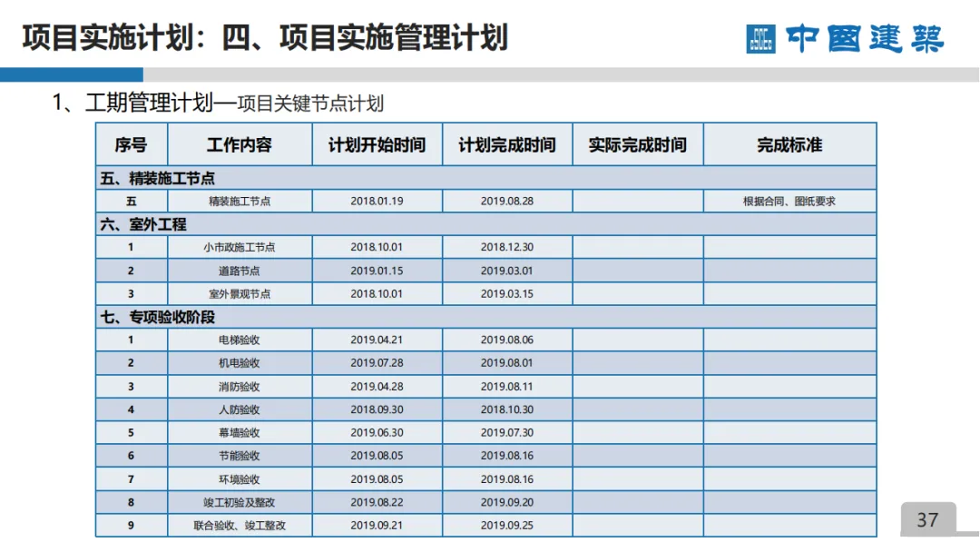This screenshot has height=552, width=980.
Task: Click page number 37 badge
Action: [928, 519]
